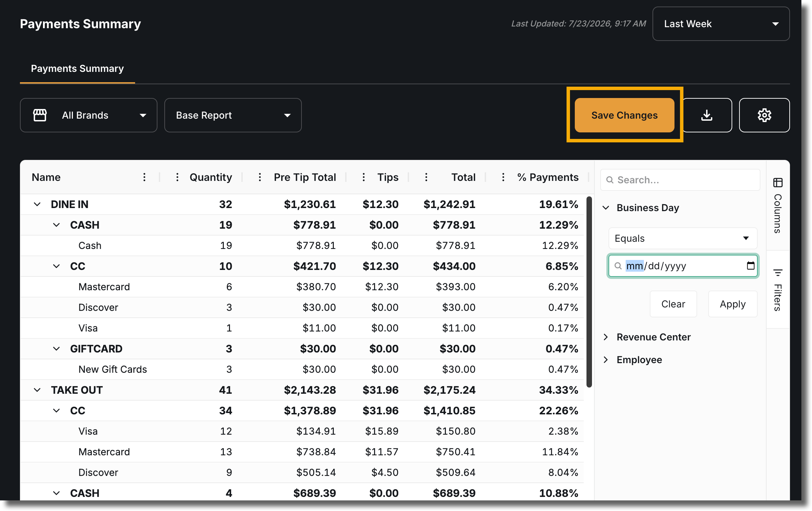812x511 pixels.
Task: Sort by the Pre Tip Total header
Action: [305, 177]
